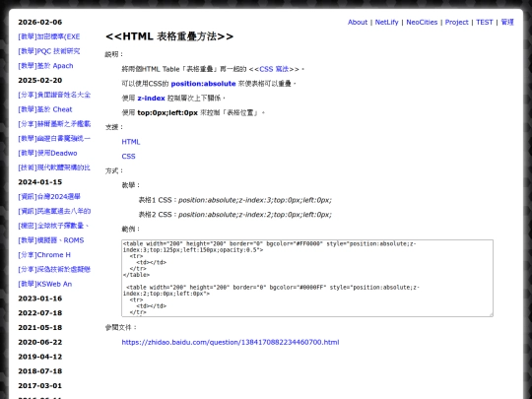Expand the 2026-02-06 date group
532x399 pixels.
click(40, 22)
